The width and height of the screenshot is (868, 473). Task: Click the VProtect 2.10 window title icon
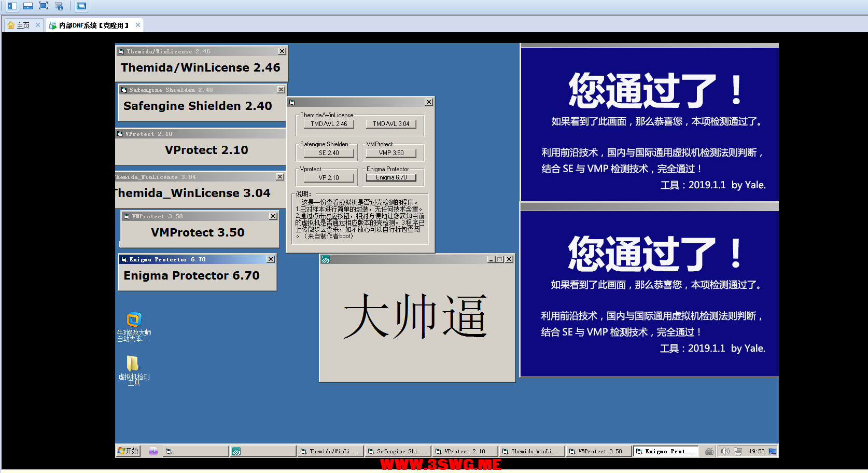pos(120,134)
